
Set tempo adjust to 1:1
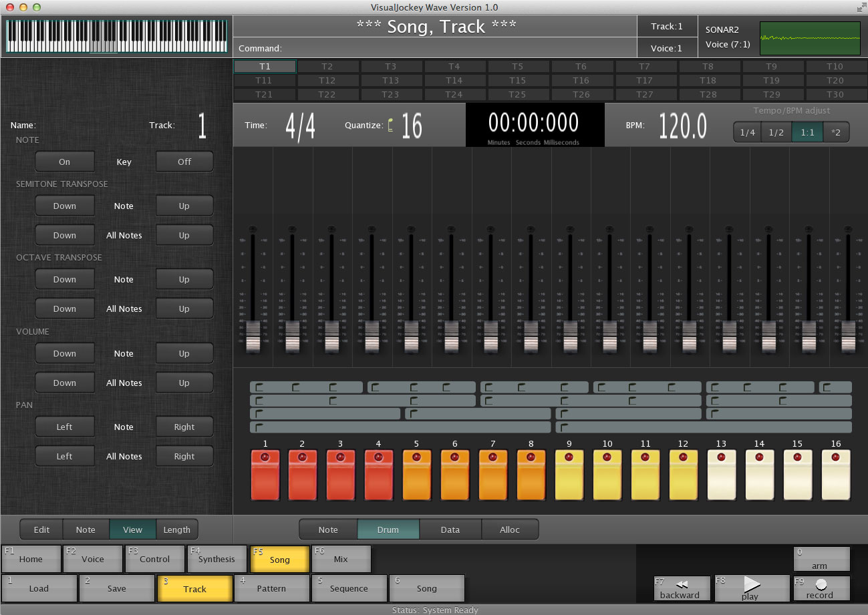click(x=807, y=132)
